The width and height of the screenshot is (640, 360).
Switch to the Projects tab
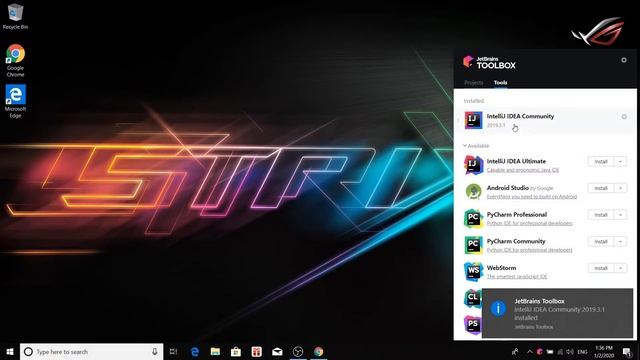pyautogui.click(x=473, y=82)
